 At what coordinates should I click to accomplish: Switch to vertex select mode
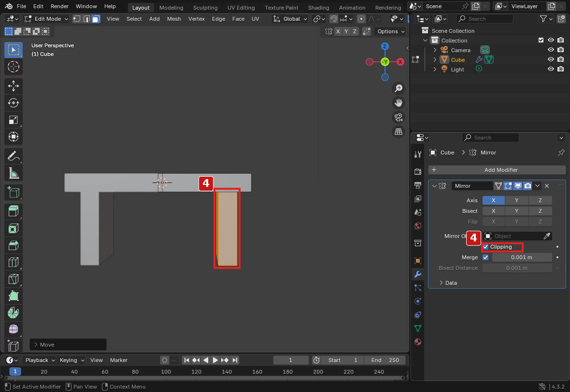(x=77, y=19)
